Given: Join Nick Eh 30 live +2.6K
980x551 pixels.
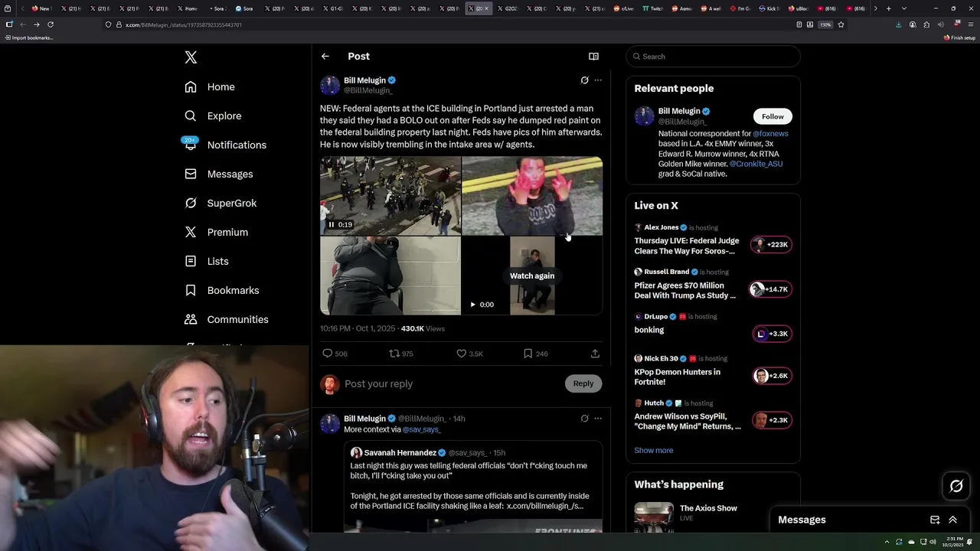Looking at the screenshot, I should pyautogui.click(x=772, y=376).
